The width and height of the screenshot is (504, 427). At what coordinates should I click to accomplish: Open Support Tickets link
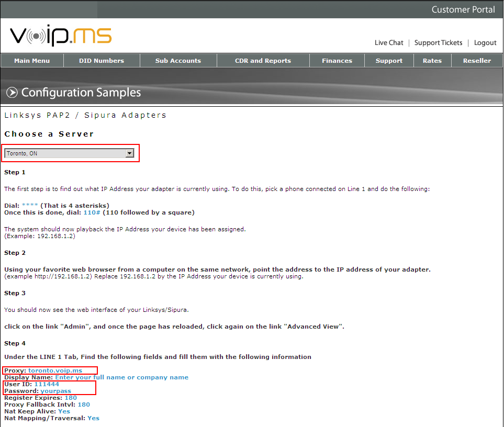pyautogui.click(x=438, y=43)
